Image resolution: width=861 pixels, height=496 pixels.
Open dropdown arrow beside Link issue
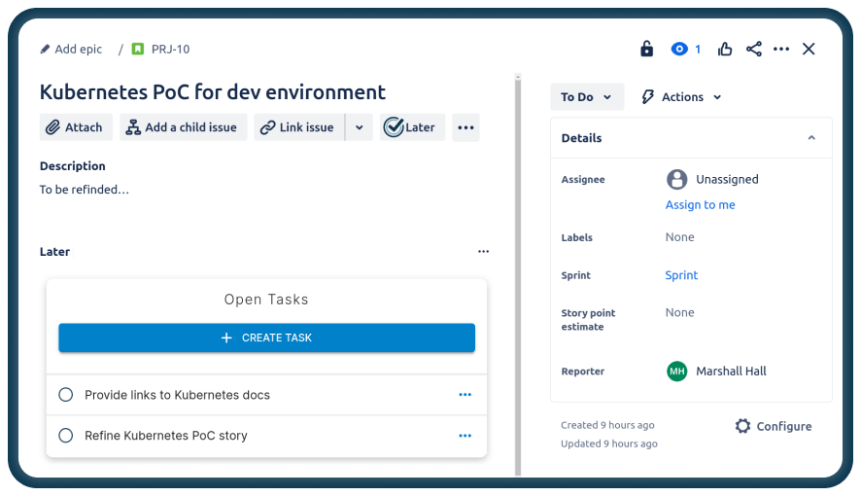(x=359, y=127)
